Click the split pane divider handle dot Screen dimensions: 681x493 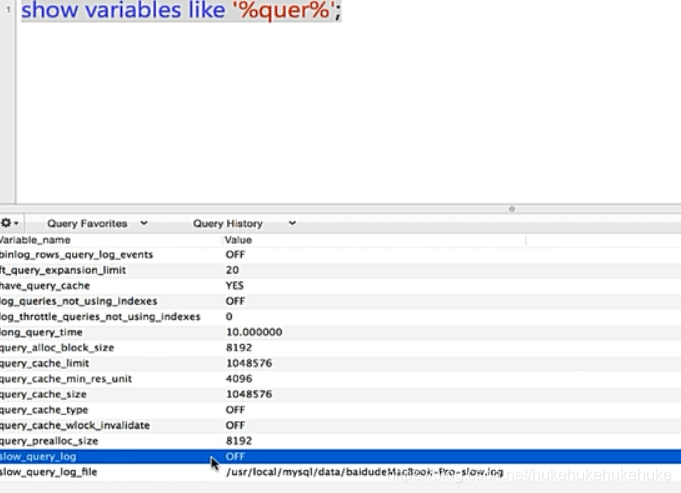click(512, 209)
